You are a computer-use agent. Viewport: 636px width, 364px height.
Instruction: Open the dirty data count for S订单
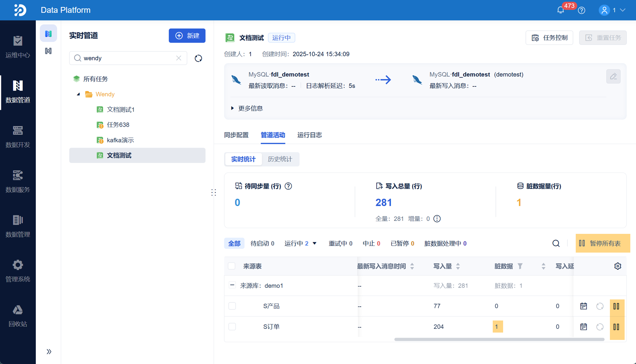[497, 327]
